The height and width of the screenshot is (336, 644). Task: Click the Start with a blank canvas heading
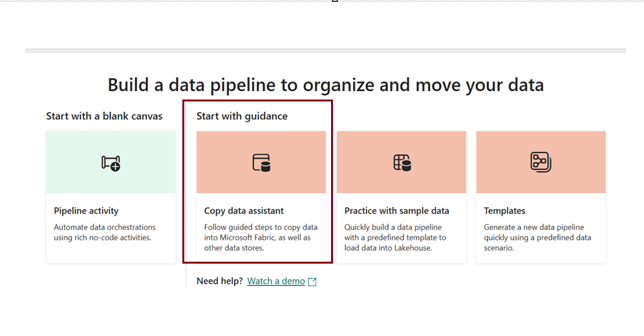coord(104,116)
